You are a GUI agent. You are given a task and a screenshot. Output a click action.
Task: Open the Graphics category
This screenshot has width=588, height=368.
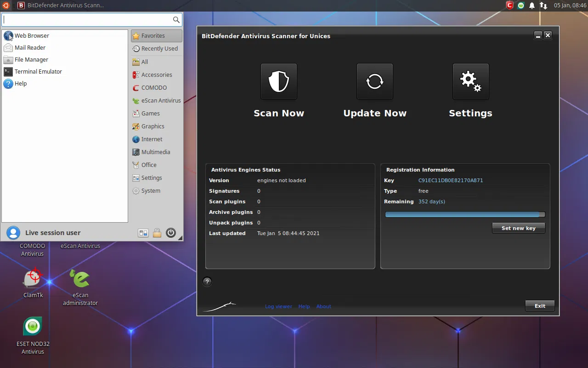157,126
